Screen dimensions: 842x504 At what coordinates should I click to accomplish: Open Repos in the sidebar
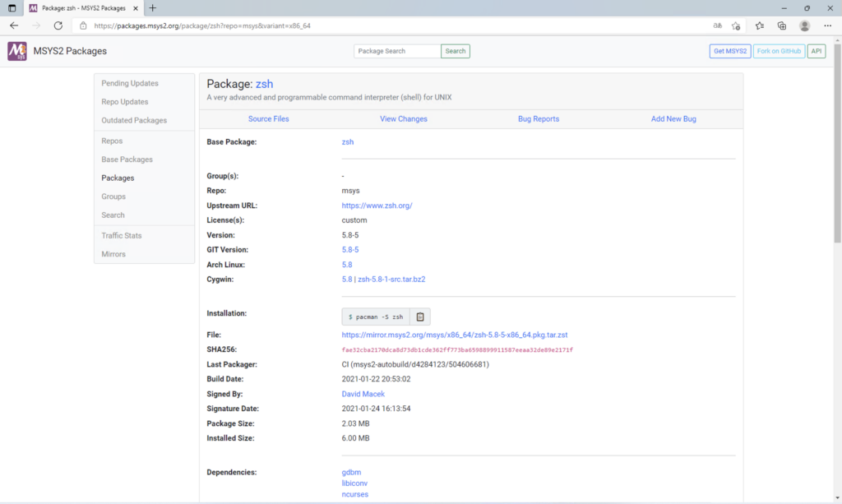point(112,141)
